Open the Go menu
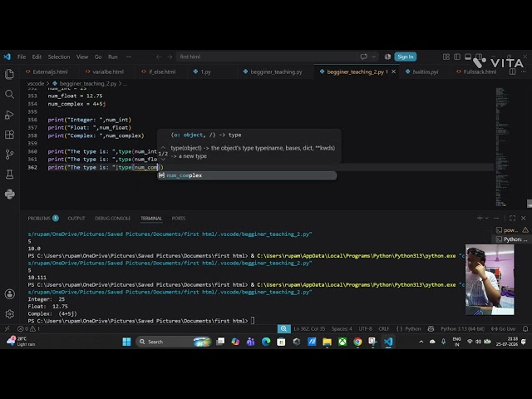 click(x=98, y=57)
